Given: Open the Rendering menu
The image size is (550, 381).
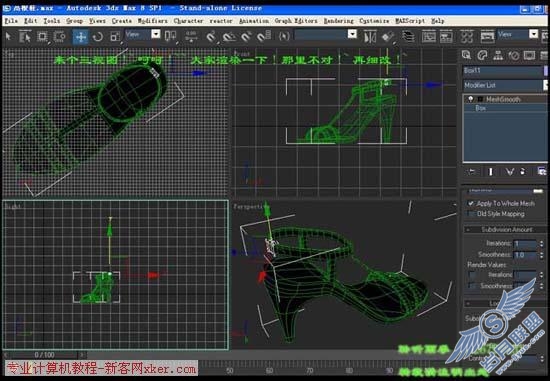Looking at the screenshot, I should click(338, 21).
